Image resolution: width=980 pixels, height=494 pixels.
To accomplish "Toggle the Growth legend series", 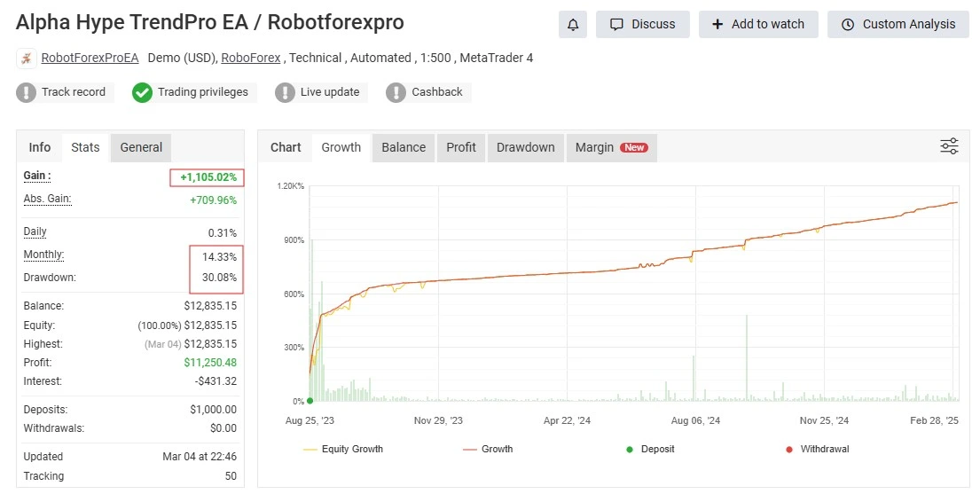I will tap(488, 450).
